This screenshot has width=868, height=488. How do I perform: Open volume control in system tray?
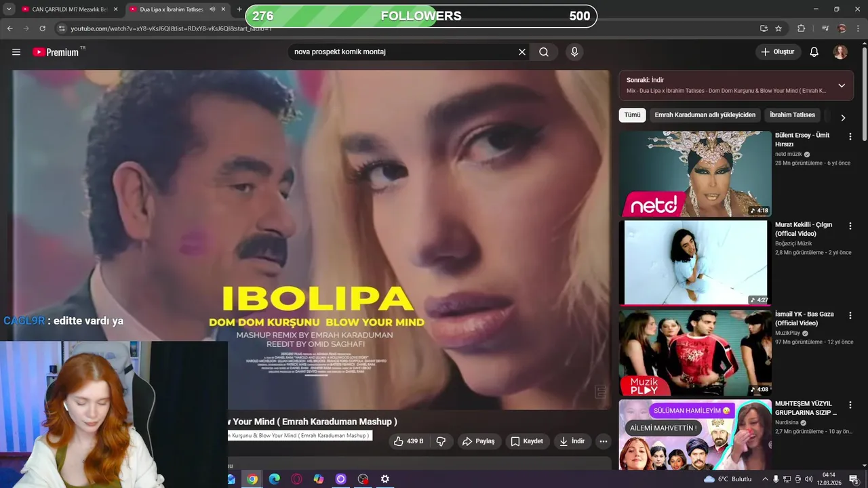[x=808, y=479]
